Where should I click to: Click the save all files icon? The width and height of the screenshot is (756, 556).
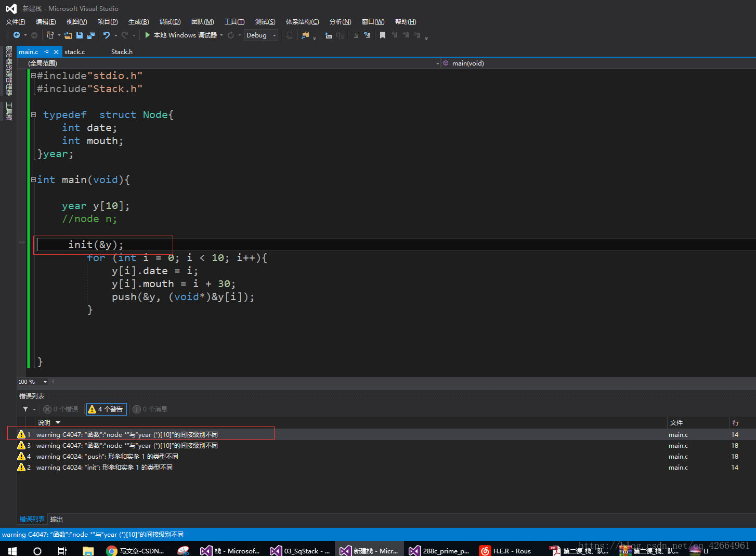(x=91, y=35)
